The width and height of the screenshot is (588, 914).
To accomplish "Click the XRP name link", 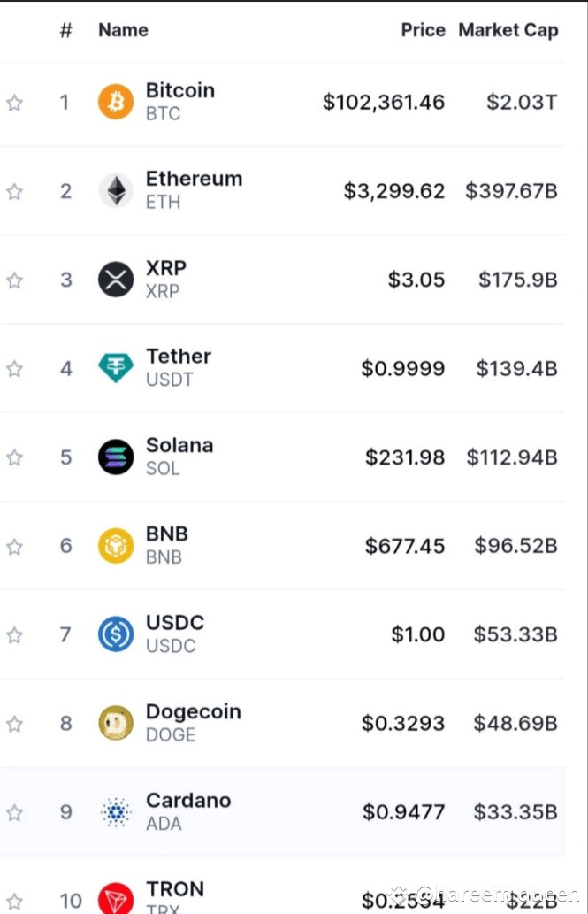I will pos(166,268).
